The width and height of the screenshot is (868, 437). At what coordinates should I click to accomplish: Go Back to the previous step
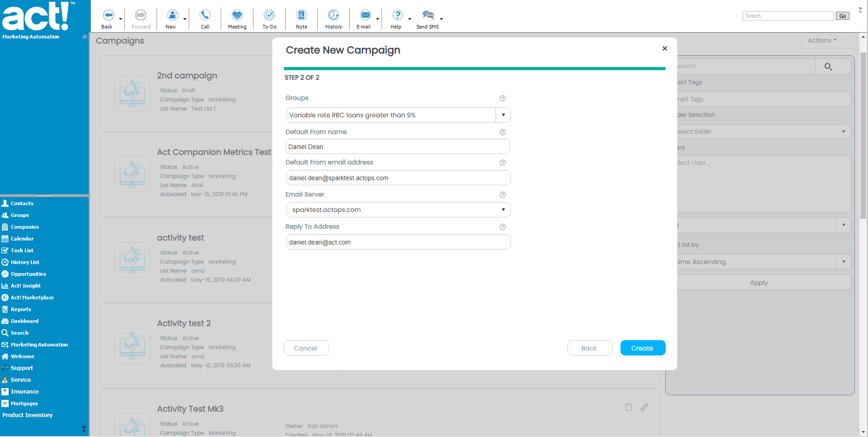click(x=590, y=348)
